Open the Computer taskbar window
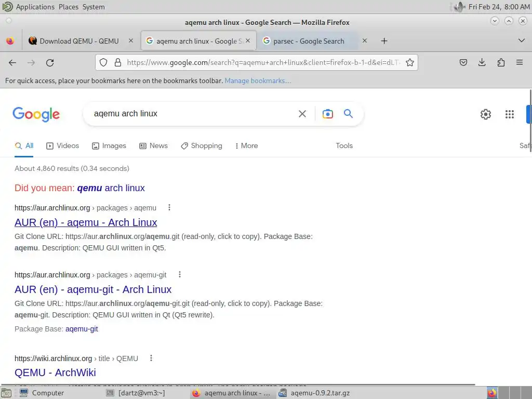The width and height of the screenshot is (532, 399). tap(42, 393)
